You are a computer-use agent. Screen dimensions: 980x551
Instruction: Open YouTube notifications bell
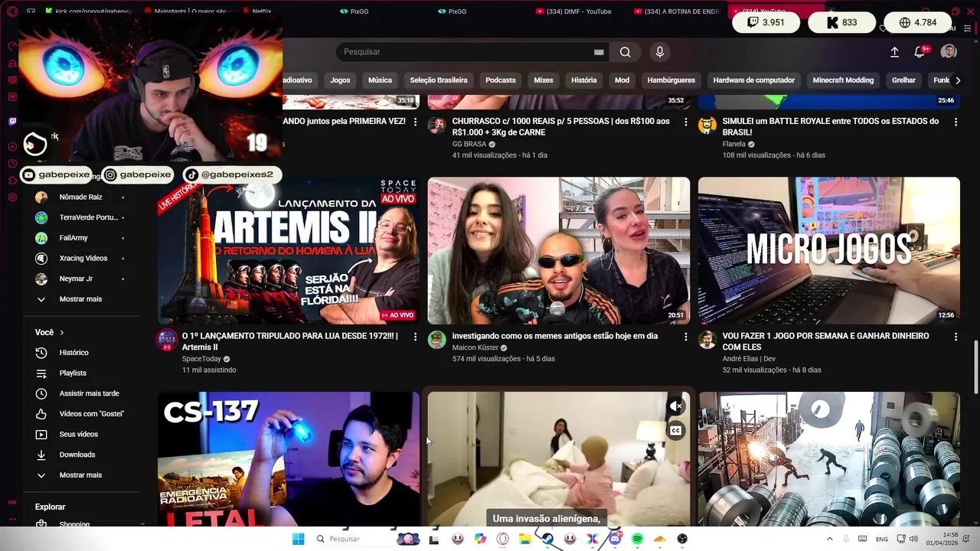click(x=920, y=52)
